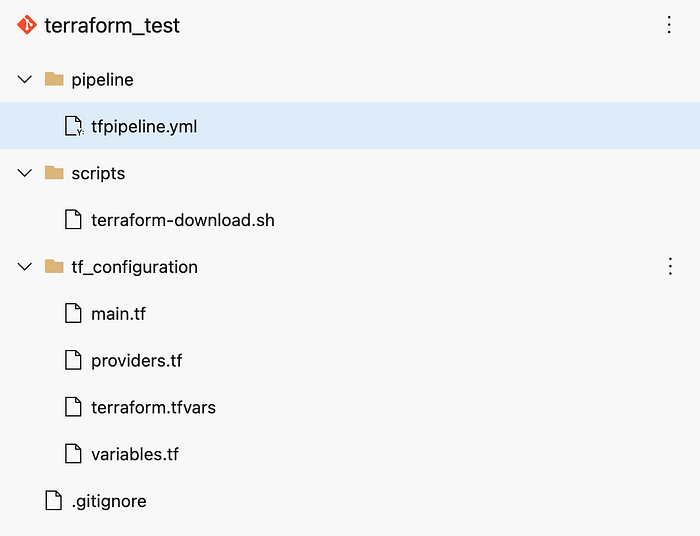Click the tfpipeline.yml YAML file icon

click(x=73, y=126)
